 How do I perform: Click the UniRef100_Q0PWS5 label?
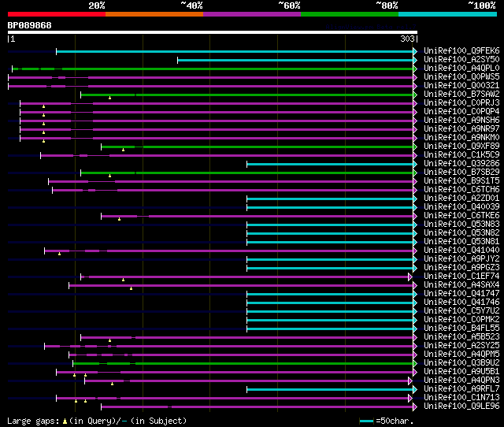click(x=461, y=77)
